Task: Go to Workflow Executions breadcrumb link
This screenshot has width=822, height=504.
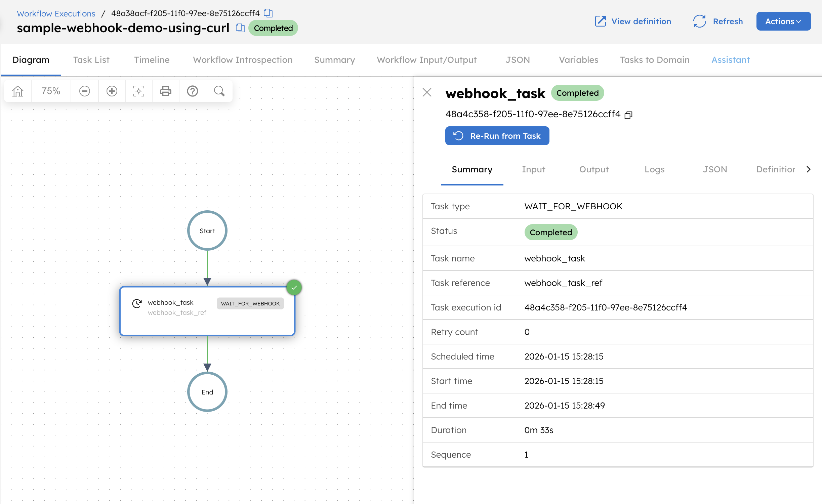Action: click(x=56, y=13)
